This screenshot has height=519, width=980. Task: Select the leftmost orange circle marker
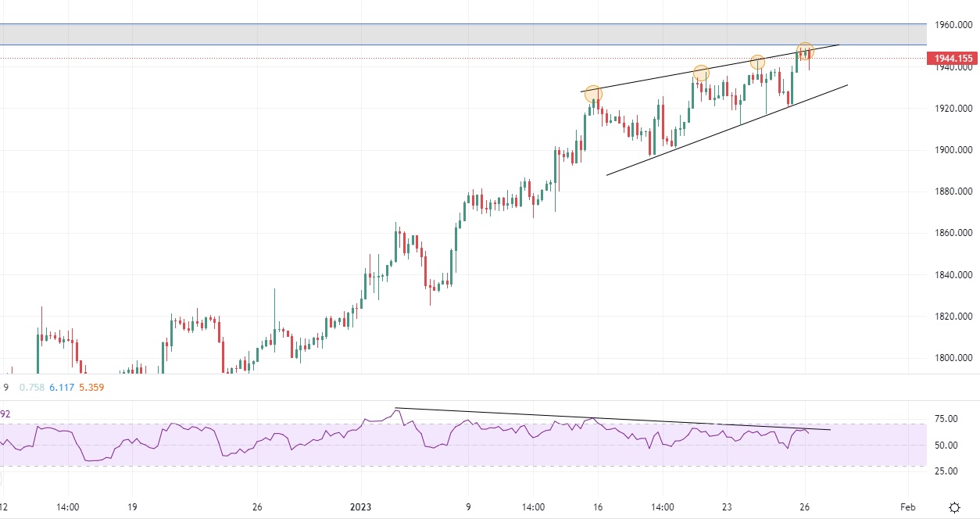593,95
